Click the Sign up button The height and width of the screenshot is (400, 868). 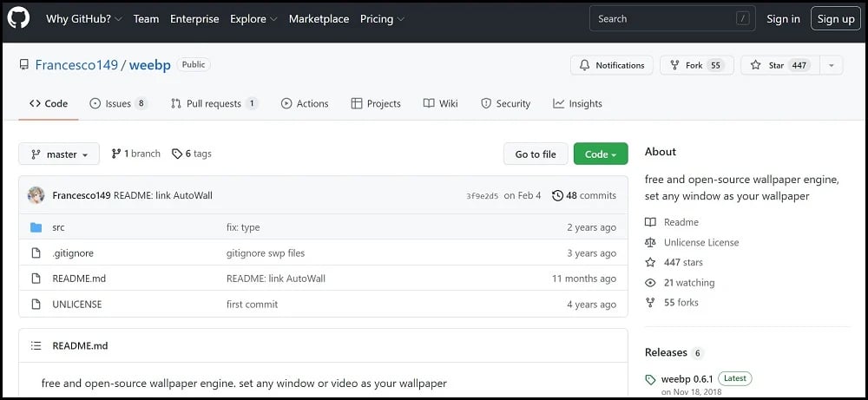point(836,19)
